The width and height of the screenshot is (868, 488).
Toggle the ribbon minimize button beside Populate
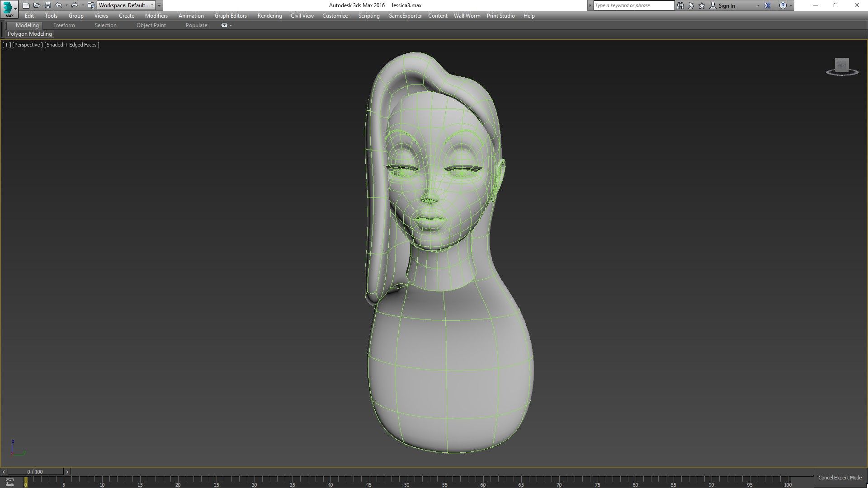tap(225, 25)
